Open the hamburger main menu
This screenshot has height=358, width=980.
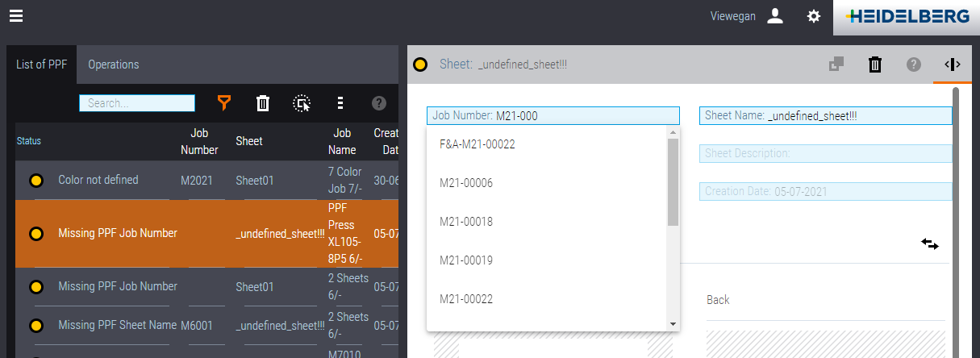[x=16, y=16]
